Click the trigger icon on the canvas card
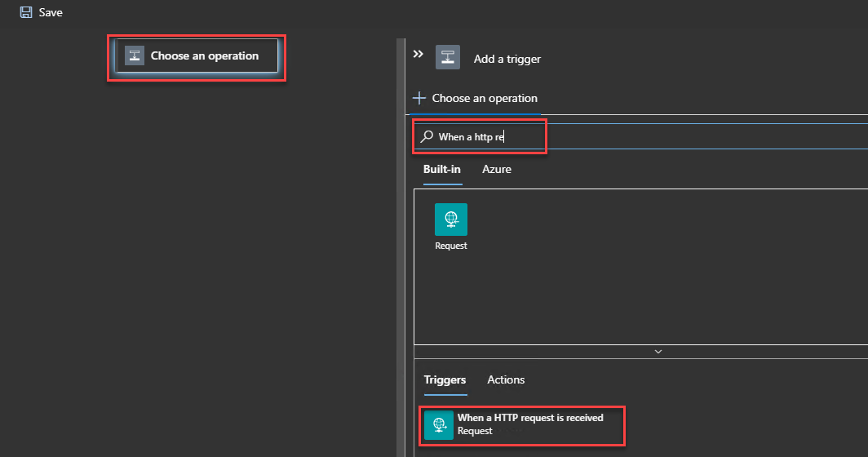Screen dimensions: 868x457 [x=134, y=56]
